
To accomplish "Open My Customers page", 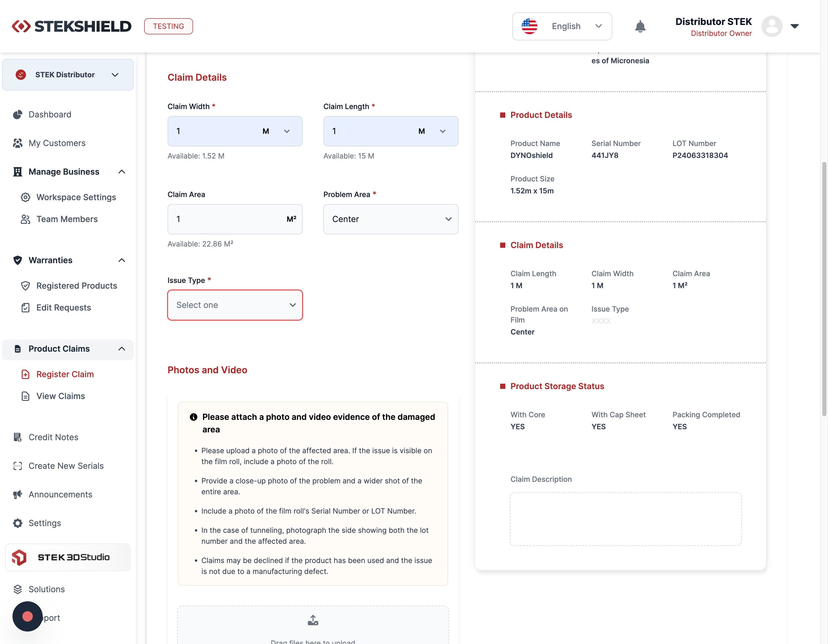I will coord(57,143).
